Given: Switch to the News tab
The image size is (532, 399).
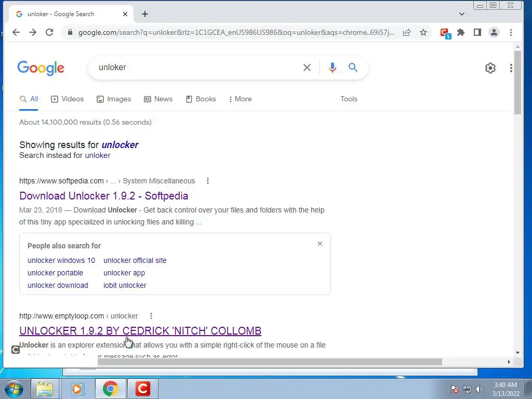Looking at the screenshot, I should pyautogui.click(x=158, y=99).
